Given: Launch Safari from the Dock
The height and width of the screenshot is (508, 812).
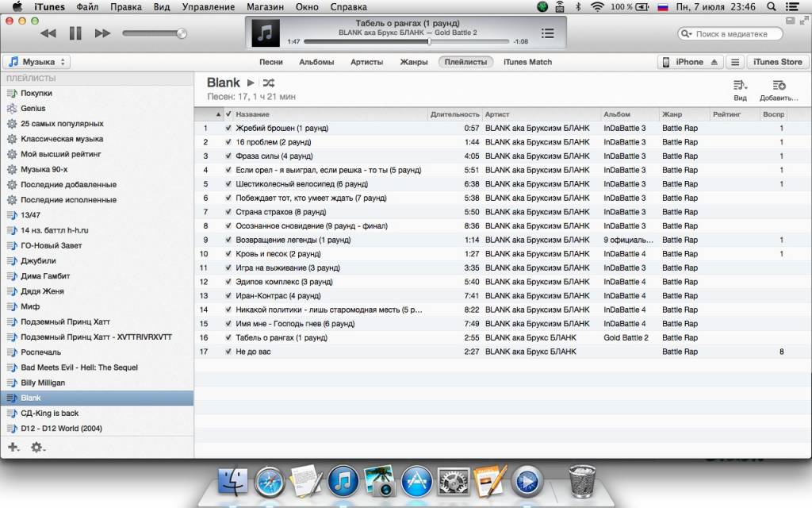Looking at the screenshot, I should tap(270, 482).
